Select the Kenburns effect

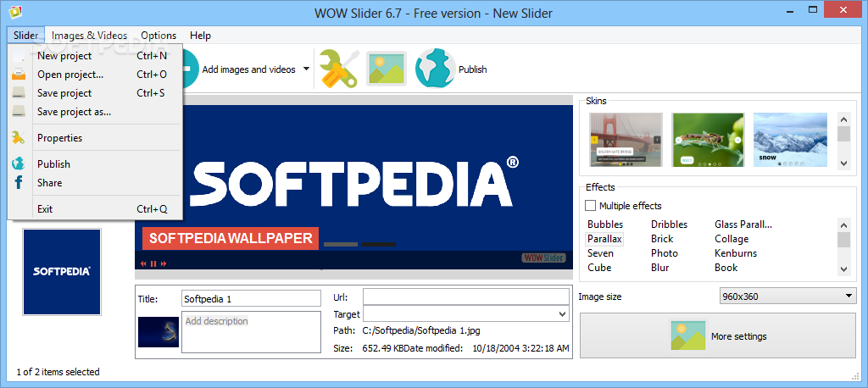click(x=736, y=253)
